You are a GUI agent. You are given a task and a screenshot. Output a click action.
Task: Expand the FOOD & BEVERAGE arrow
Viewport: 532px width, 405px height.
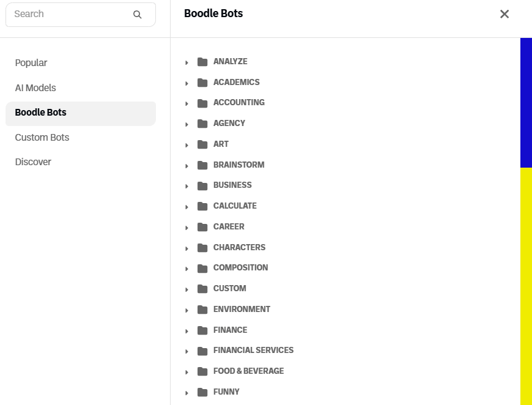coord(187,372)
